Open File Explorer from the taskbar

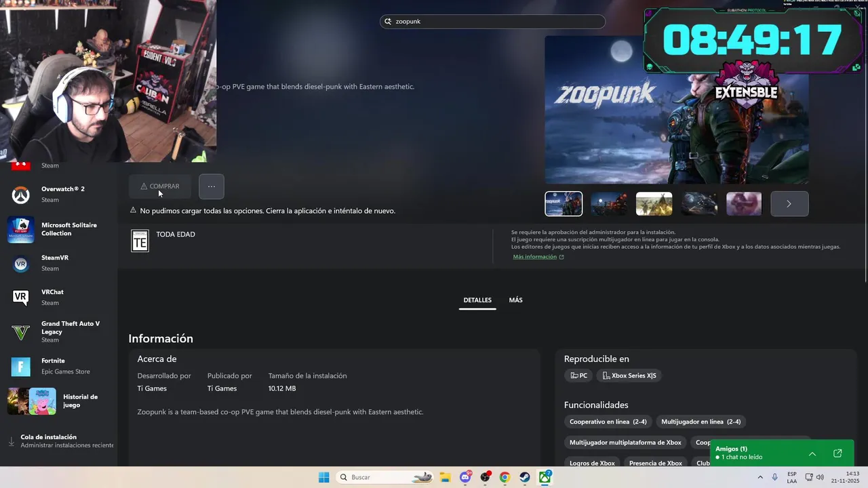[445, 477]
